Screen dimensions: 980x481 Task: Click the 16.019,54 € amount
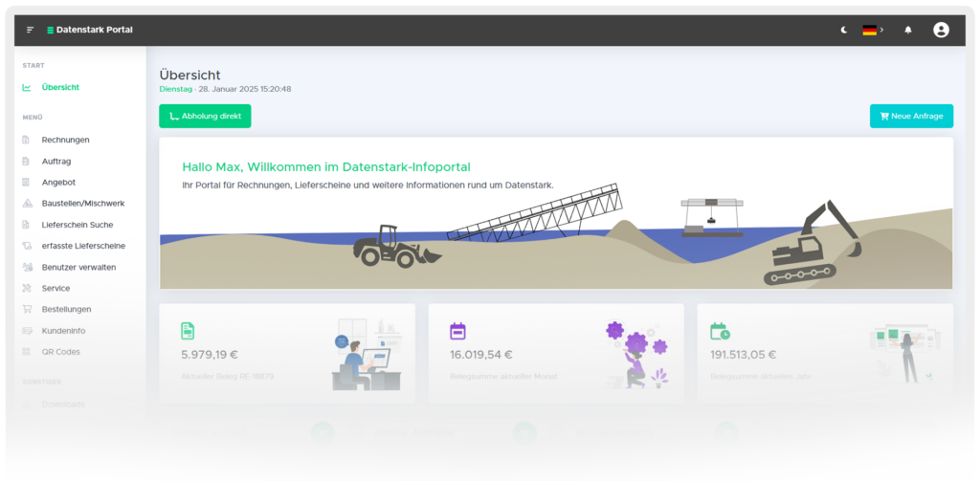481,355
